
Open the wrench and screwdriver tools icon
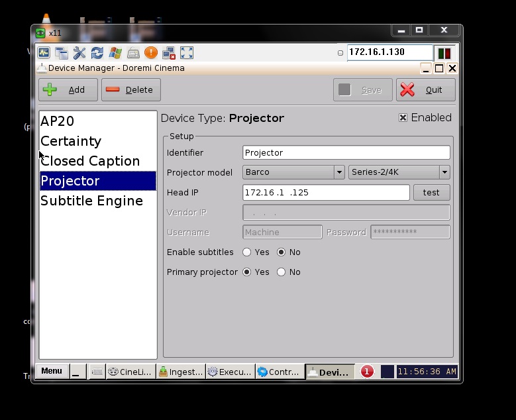[79, 52]
